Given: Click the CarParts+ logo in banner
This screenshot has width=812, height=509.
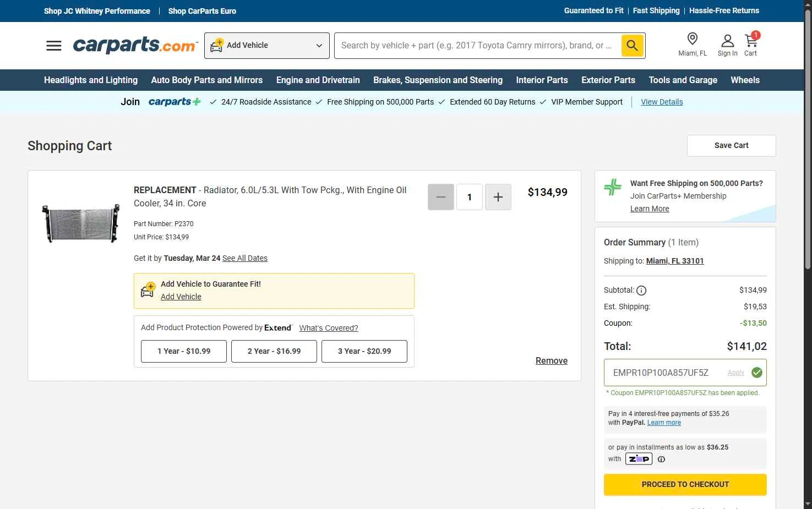Looking at the screenshot, I should click(x=175, y=102).
